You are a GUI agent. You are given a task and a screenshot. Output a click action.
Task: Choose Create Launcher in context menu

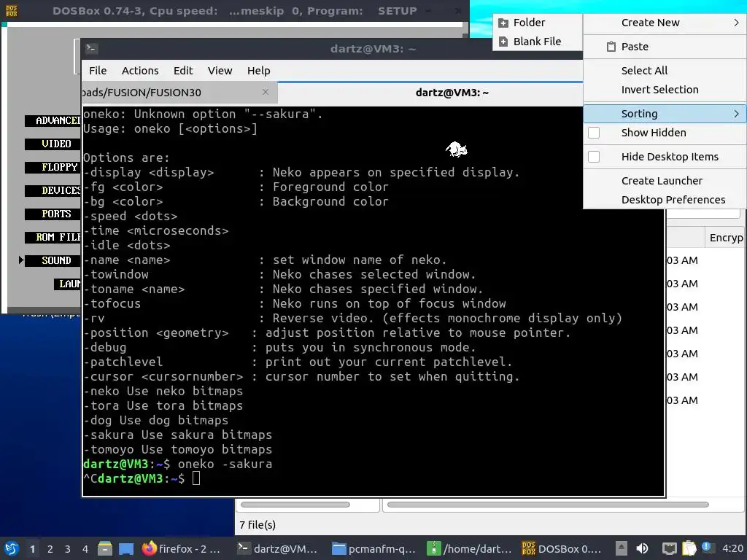coord(662,181)
